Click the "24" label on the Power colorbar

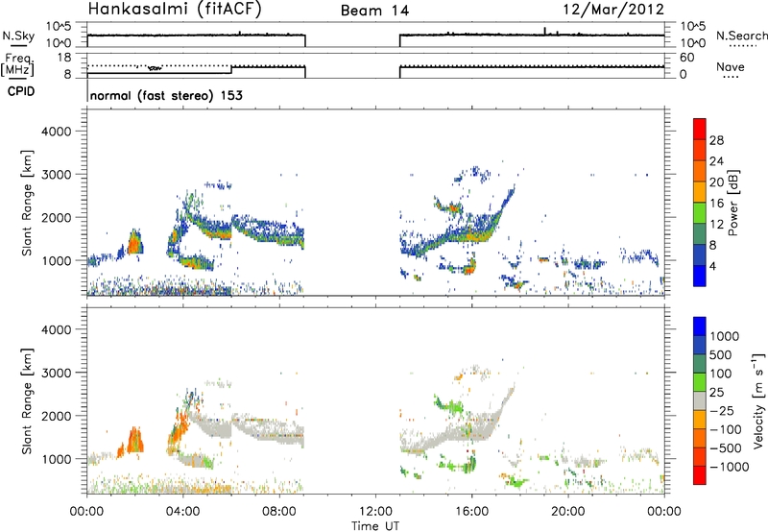click(716, 161)
